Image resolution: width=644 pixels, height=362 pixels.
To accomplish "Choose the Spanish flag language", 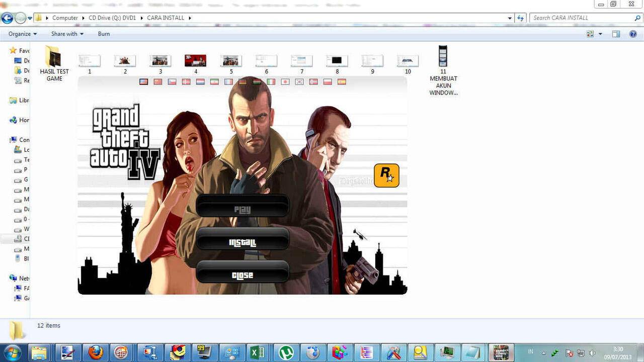I will (342, 81).
